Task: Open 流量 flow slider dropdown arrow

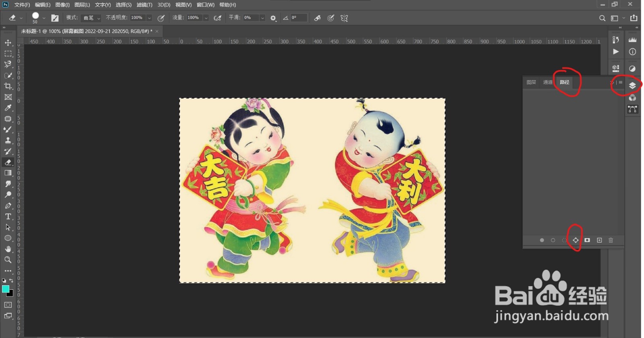Action: pos(206,18)
